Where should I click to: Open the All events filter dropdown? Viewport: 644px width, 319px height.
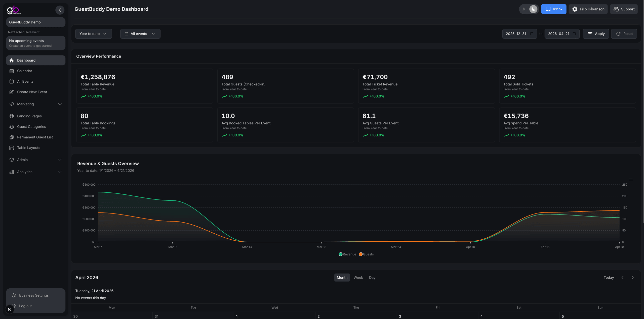pos(140,33)
